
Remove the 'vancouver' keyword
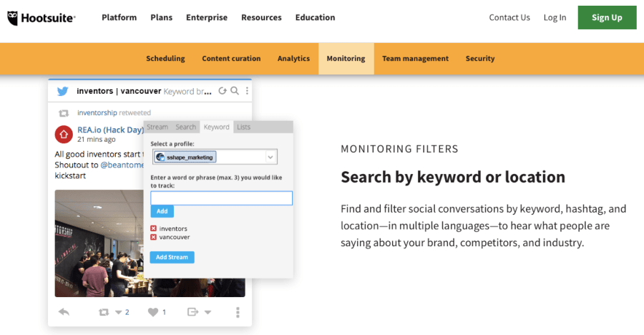click(x=154, y=237)
